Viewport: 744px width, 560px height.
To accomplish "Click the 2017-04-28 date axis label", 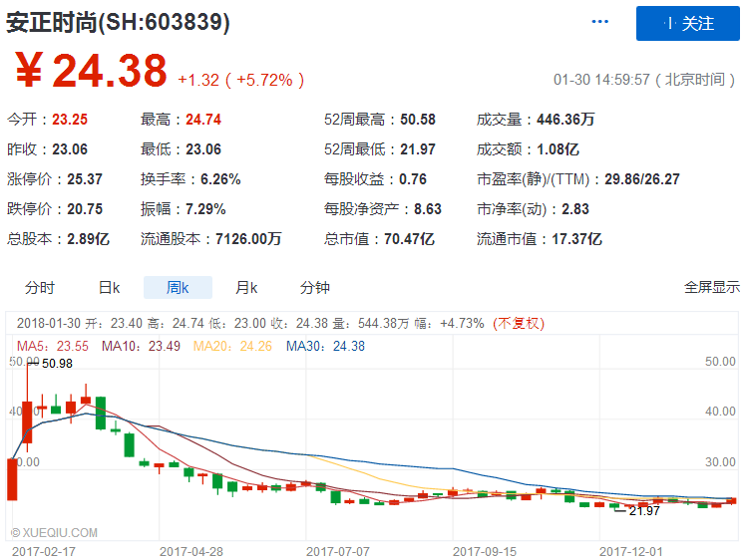I will [191, 552].
